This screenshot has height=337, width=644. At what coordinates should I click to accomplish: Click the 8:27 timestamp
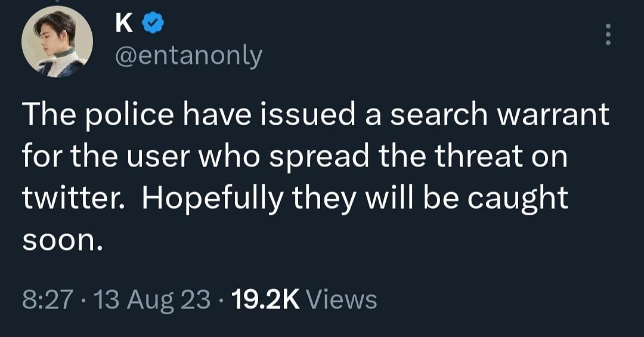(x=48, y=299)
